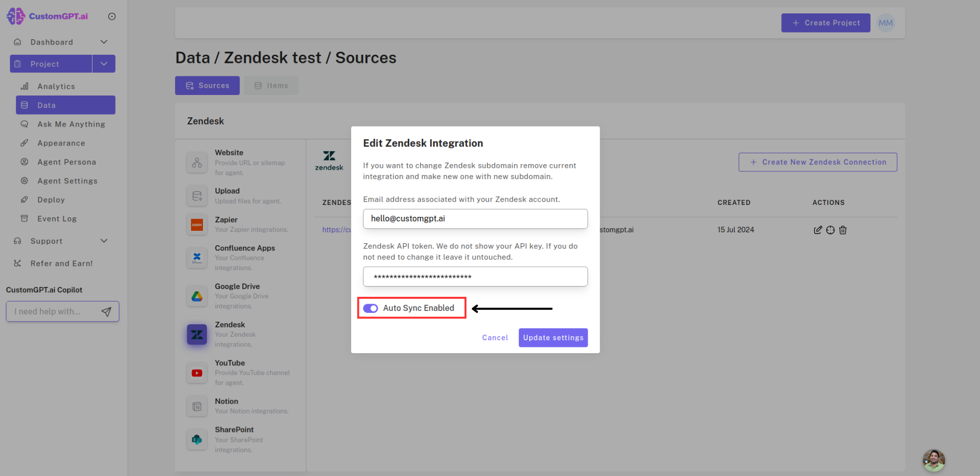Screen dimensions: 980x476
Task: Click the Event Log archive icon
Action: pos(24,218)
